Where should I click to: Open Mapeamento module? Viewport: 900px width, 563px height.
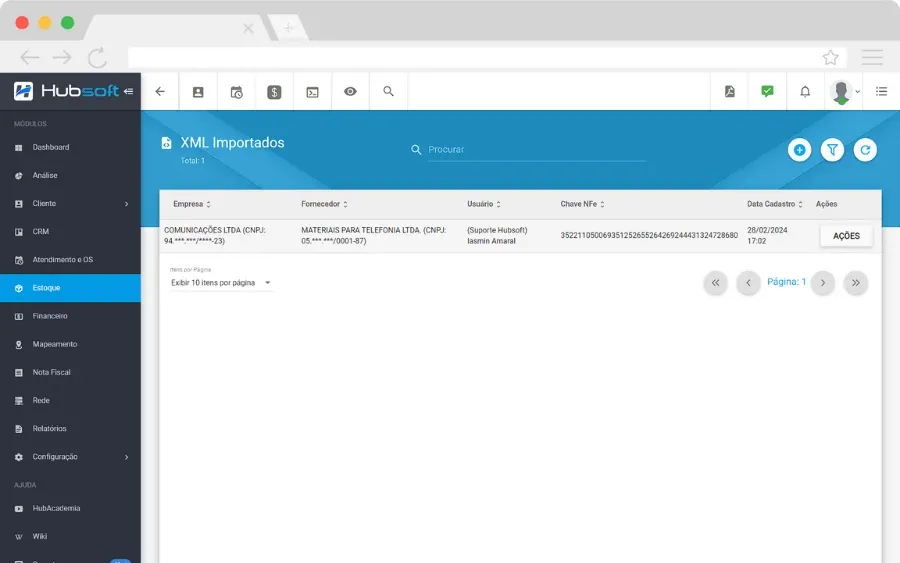[x=70, y=344]
